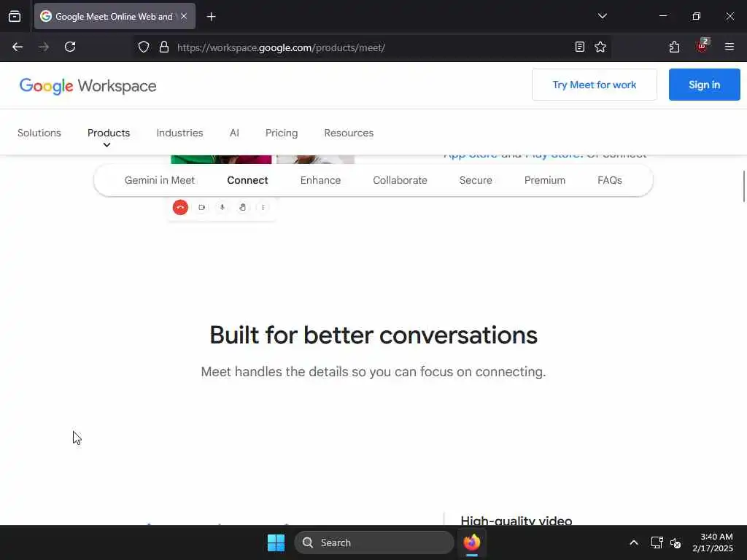
Task: Open the muted volume tray icon
Action: pos(676,542)
